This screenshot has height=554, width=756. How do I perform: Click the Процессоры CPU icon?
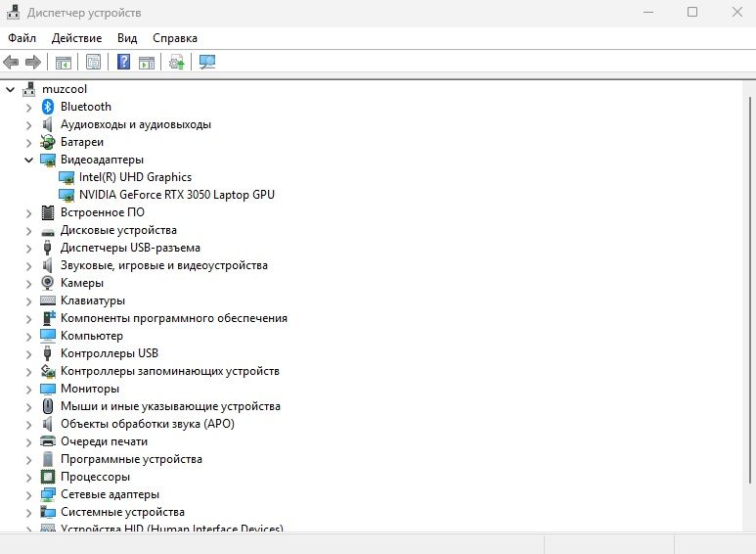coord(48,477)
